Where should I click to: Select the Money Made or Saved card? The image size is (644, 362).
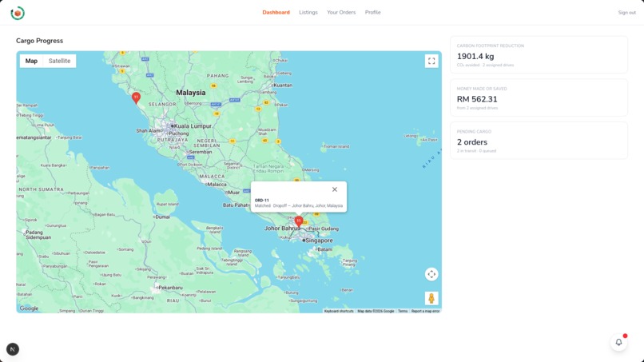539,97
